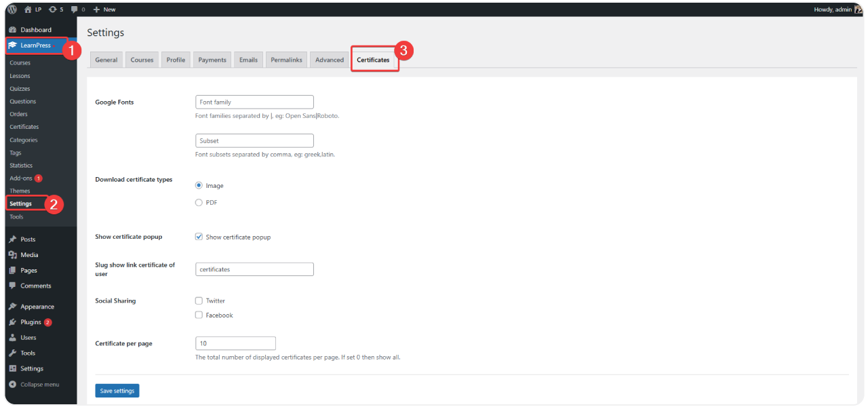Select the Image download type
868x407 pixels.
pyautogui.click(x=199, y=185)
